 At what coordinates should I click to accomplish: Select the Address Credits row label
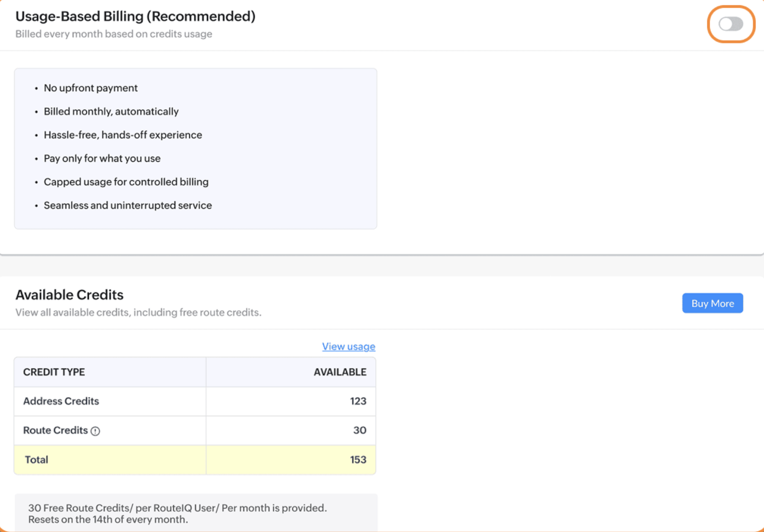click(61, 401)
